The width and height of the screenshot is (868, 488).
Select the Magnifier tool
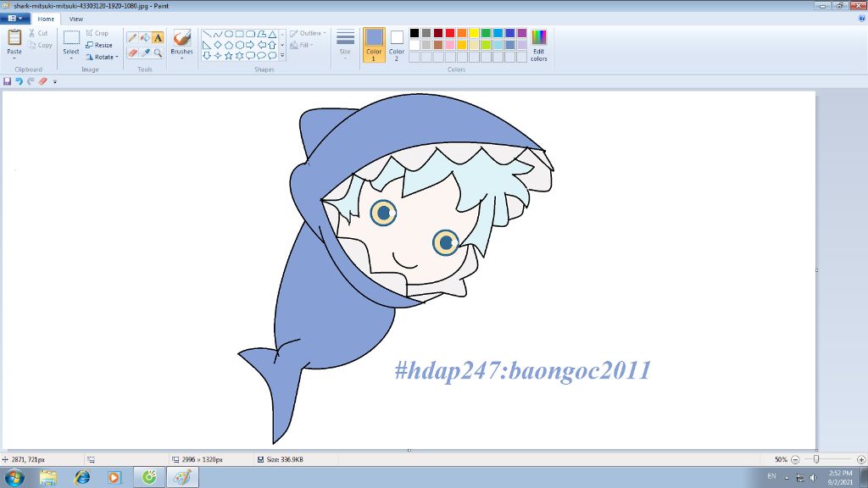[157, 52]
